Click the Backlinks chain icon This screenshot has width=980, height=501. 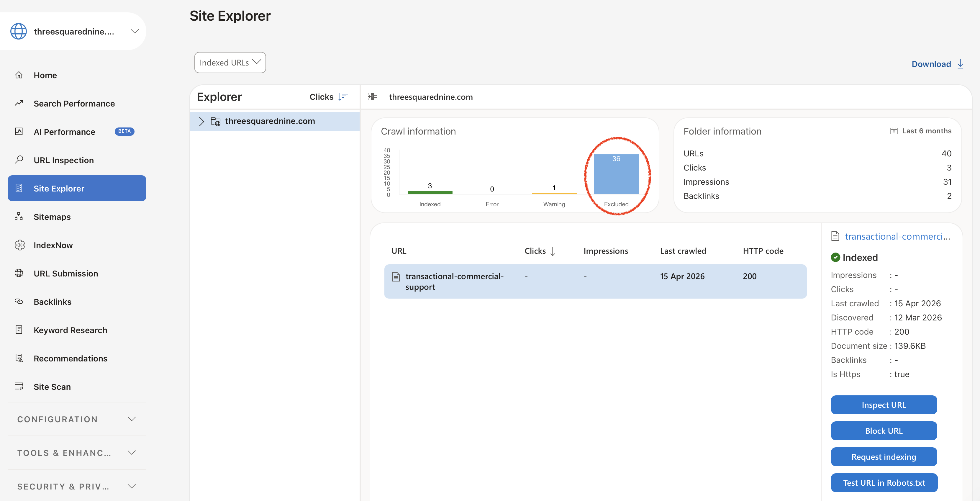[19, 301]
